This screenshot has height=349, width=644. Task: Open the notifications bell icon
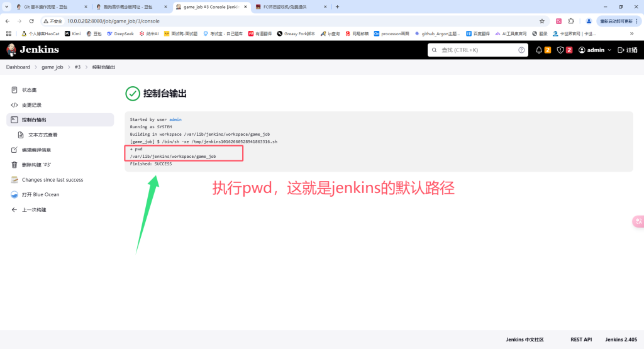[539, 50]
